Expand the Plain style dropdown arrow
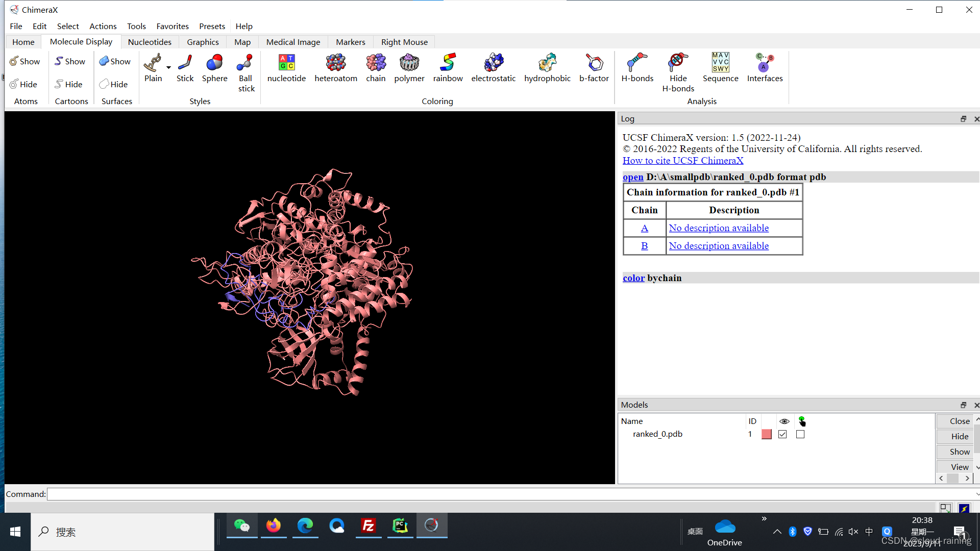Screen dimensions: 980x551 (168, 68)
